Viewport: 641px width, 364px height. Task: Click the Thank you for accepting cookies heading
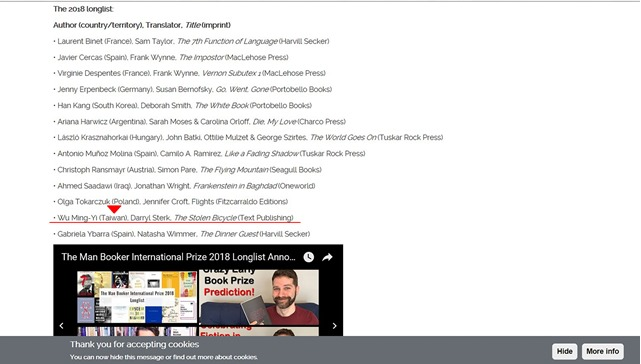[x=134, y=344]
